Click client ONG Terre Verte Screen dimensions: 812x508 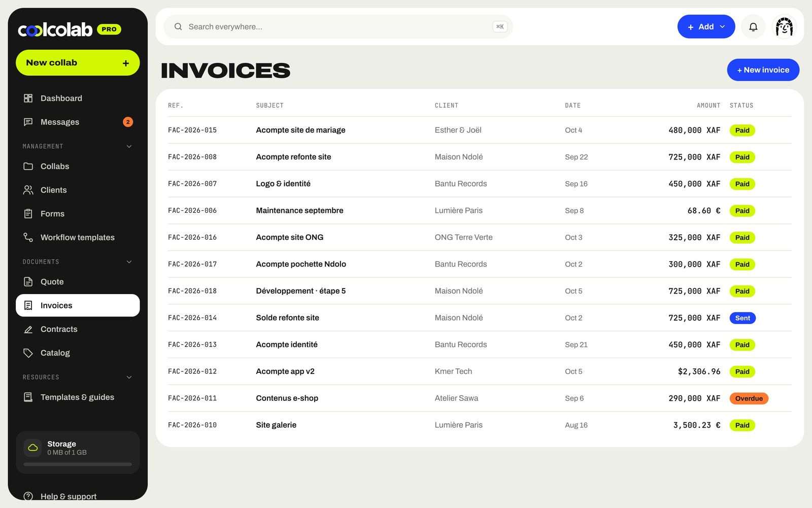coord(463,237)
